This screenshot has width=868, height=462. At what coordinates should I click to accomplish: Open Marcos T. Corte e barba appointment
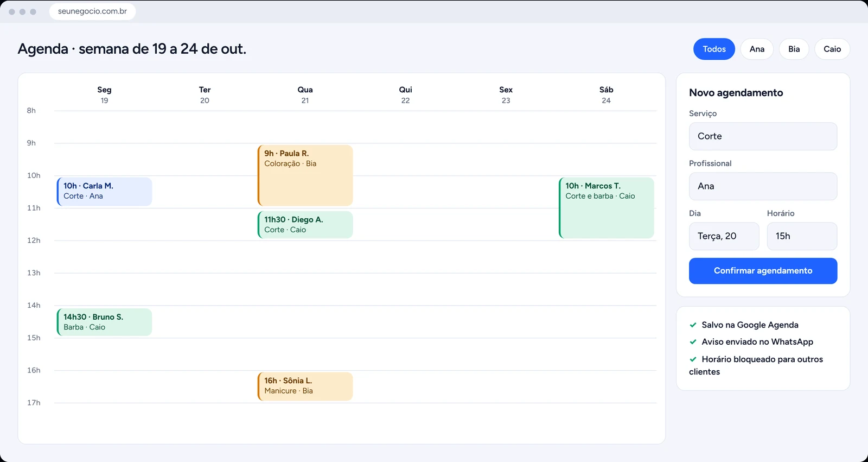tap(606, 208)
